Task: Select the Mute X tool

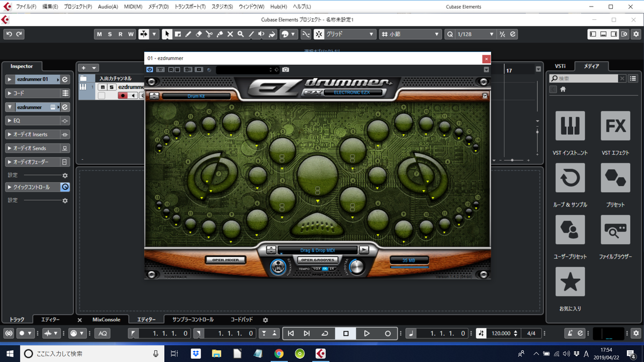Action: point(230,34)
